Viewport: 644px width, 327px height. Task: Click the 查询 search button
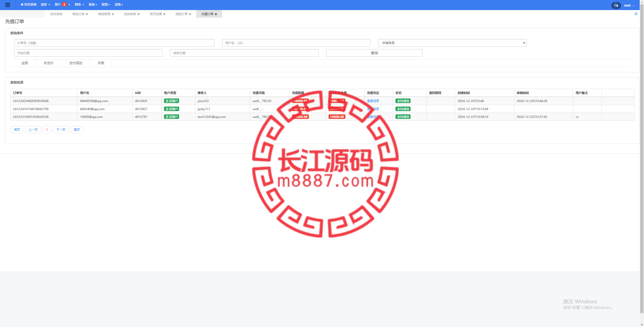(374, 53)
